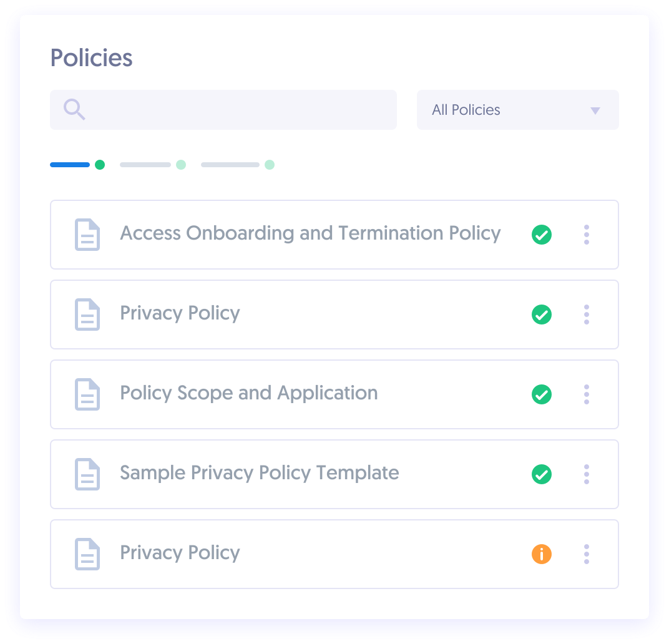This screenshot has width=669, height=644.
Task: Open the Sample Privacy Policy Template
Action: point(259,473)
